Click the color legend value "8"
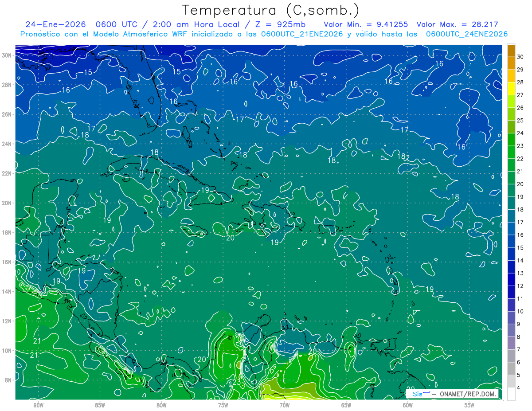Image resolution: width=532 pixels, height=411 pixels. click(519, 337)
